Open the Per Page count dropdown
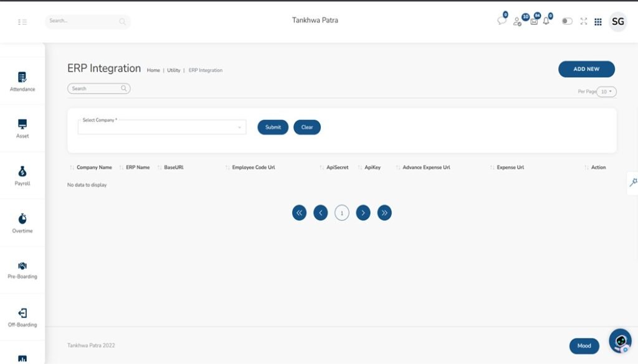Image resolution: width=638 pixels, height=364 pixels. tap(606, 91)
